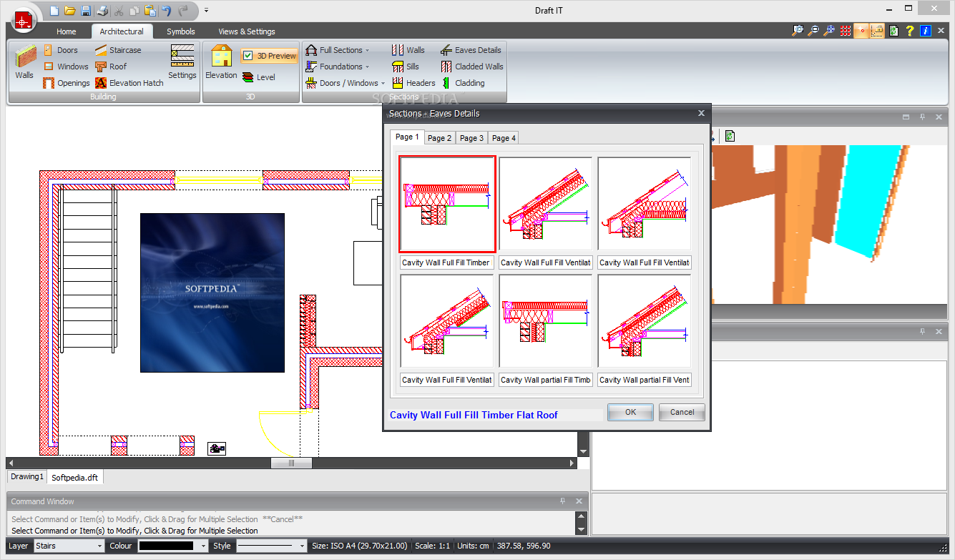Viewport: 955px width, 560px height.
Task: Click the Cavity Wall partial Fill Vent label
Action: (645, 380)
